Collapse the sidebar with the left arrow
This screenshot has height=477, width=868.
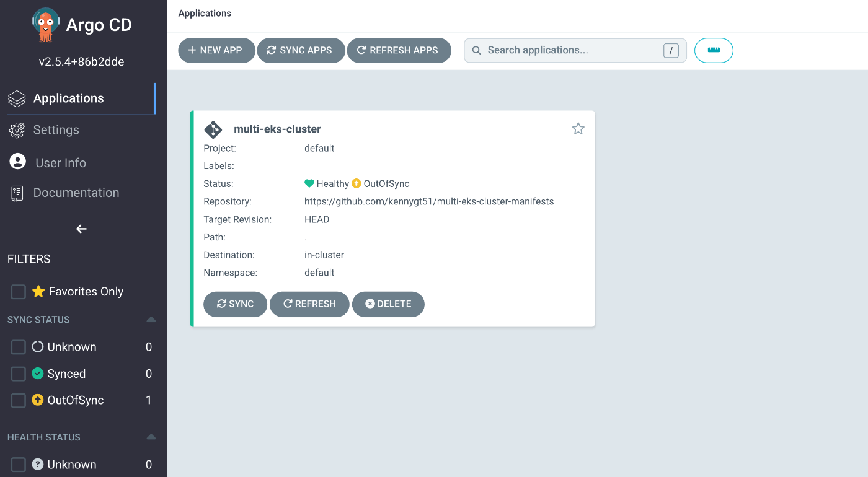click(81, 229)
